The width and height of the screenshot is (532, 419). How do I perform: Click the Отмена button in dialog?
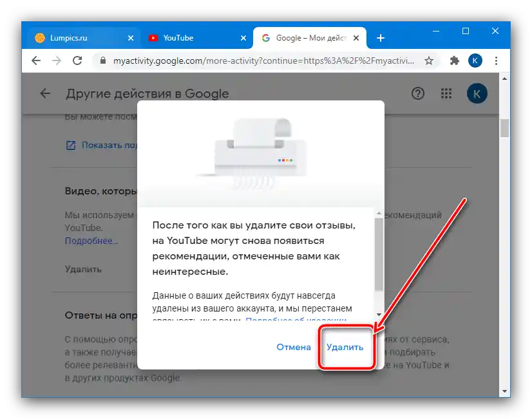coord(294,347)
